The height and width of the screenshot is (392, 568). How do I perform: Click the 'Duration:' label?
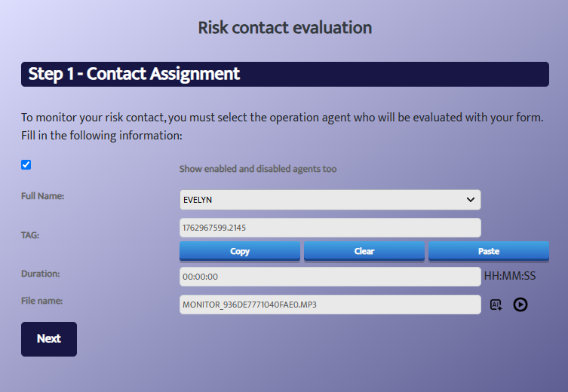coord(40,274)
